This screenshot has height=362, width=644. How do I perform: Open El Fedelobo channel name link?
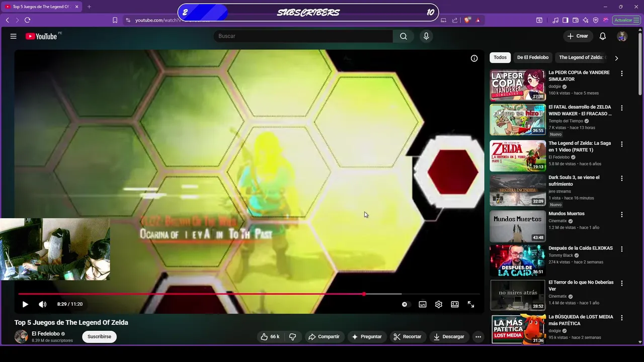(x=46, y=334)
